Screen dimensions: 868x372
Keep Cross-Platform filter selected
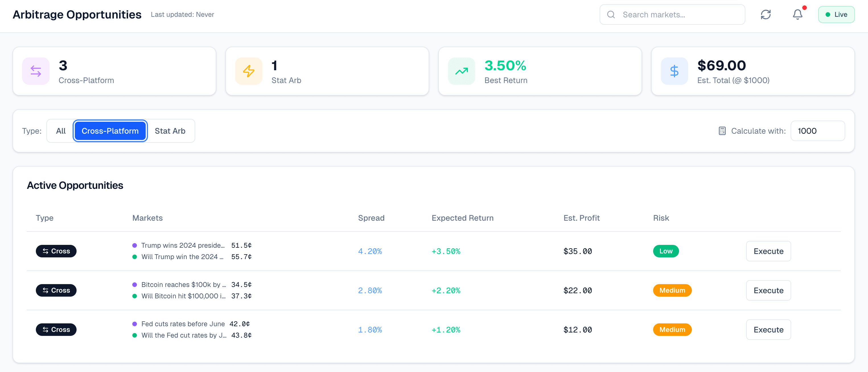[110, 131]
